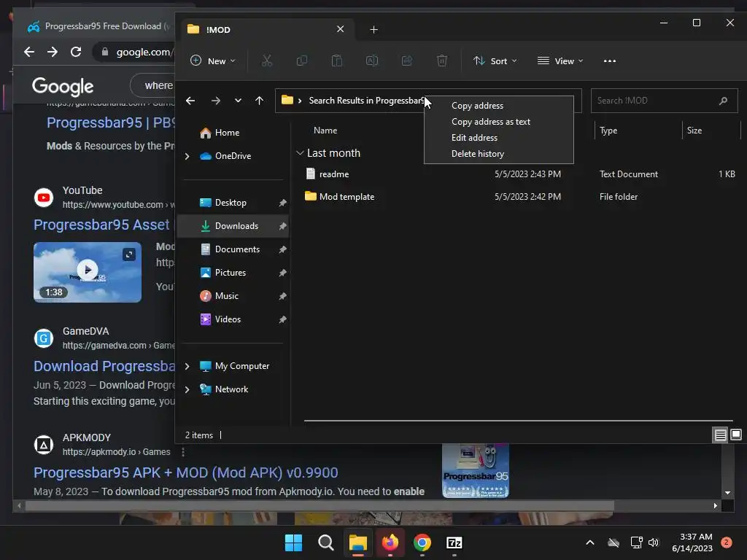Open Firefox from taskbar

coord(390,542)
